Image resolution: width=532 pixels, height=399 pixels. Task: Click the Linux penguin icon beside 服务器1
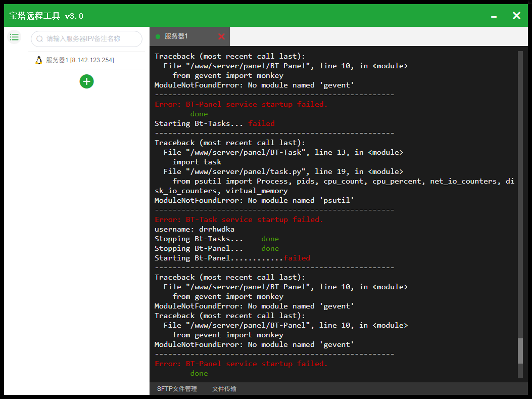(39, 60)
